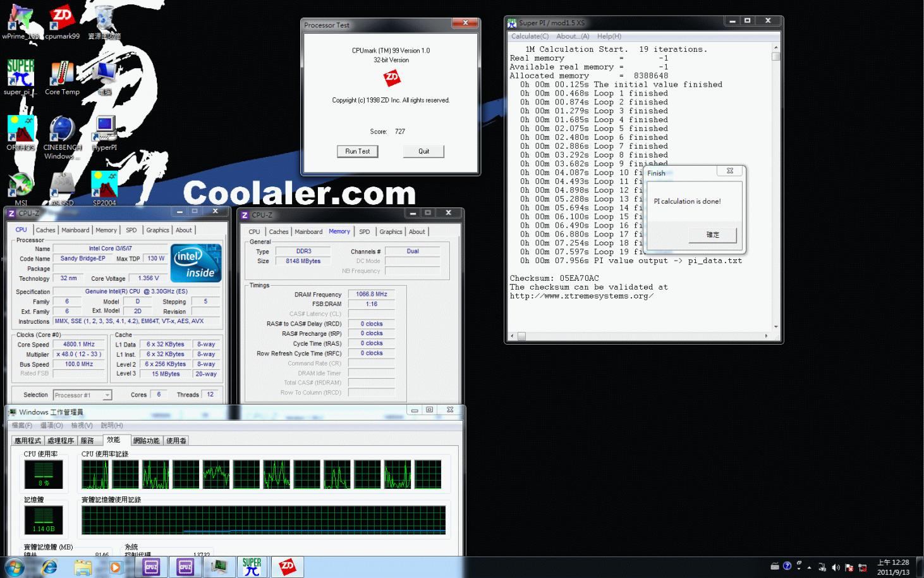The height and width of the screenshot is (578, 924).
Task: Open 選項(O) menu in Task Manager
Action: point(51,426)
